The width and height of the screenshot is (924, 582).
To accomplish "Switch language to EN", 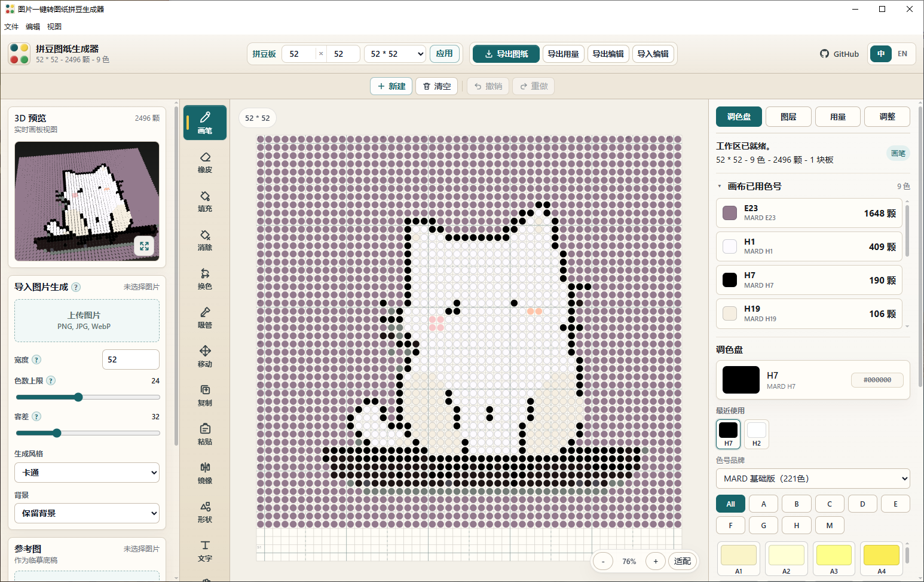I will tap(902, 54).
